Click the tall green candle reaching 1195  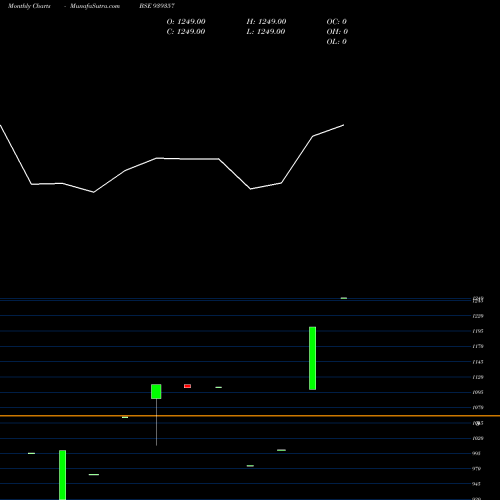pyautogui.click(x=312, y=358)
